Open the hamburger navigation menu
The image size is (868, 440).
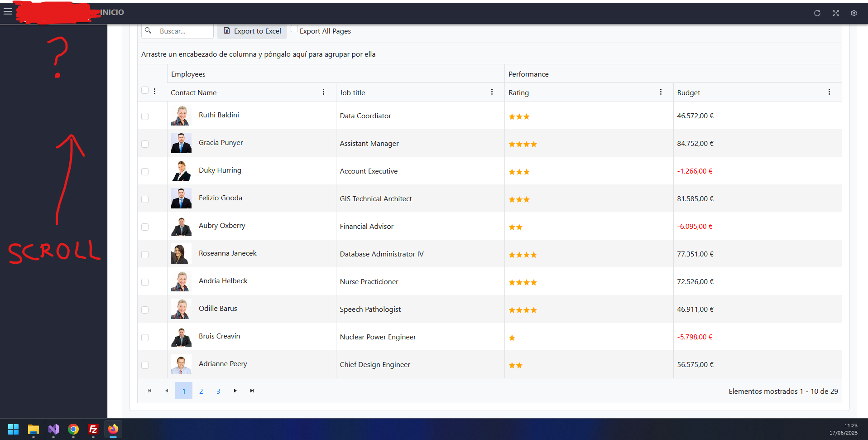point(8,12)
